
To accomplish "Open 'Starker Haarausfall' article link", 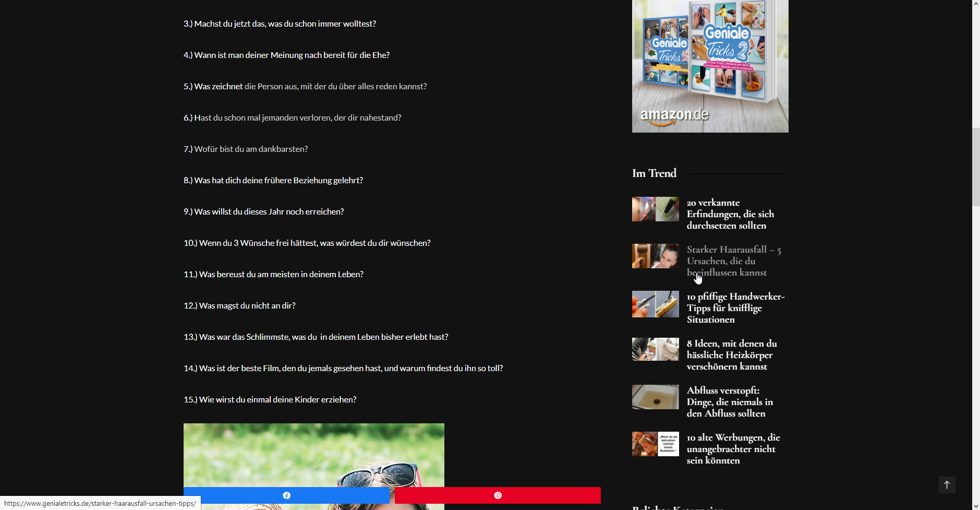I will (733, 261).
